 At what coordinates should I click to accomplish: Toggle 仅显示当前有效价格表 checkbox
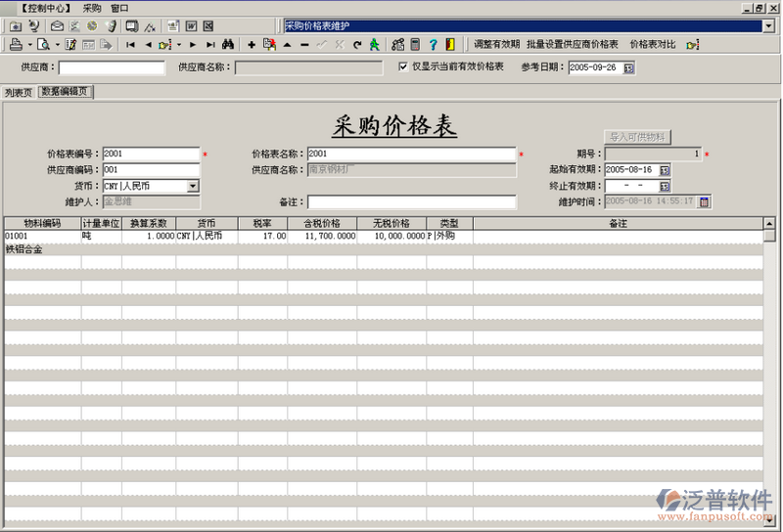(403, 66)
